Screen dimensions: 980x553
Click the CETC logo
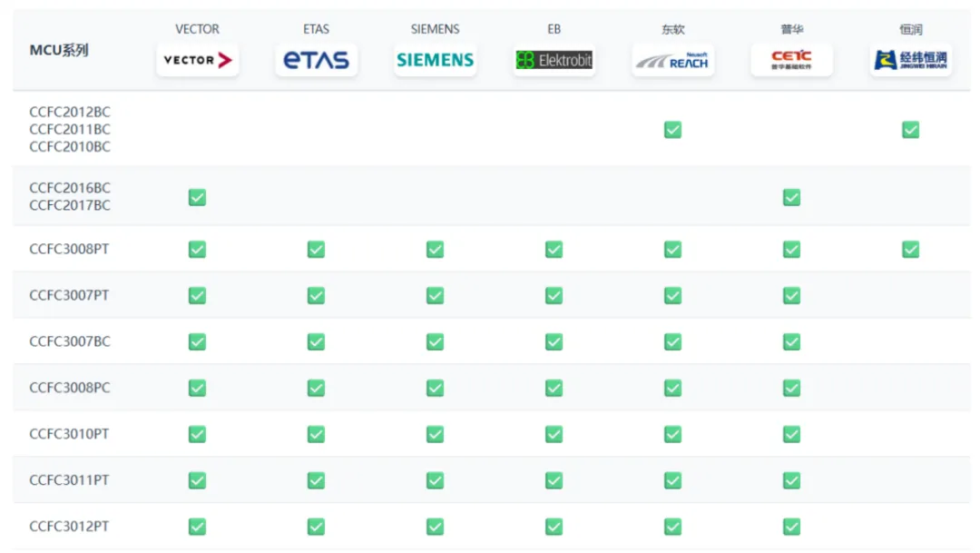792,60
